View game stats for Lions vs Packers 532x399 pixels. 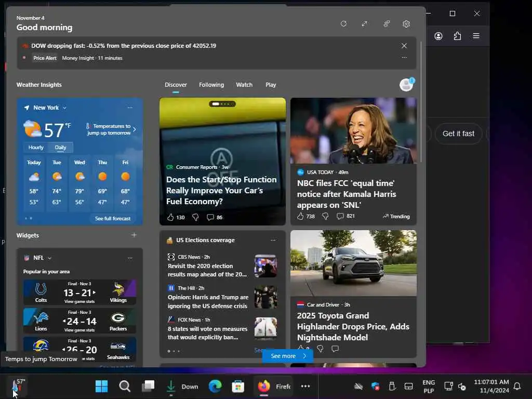point(79,330)
